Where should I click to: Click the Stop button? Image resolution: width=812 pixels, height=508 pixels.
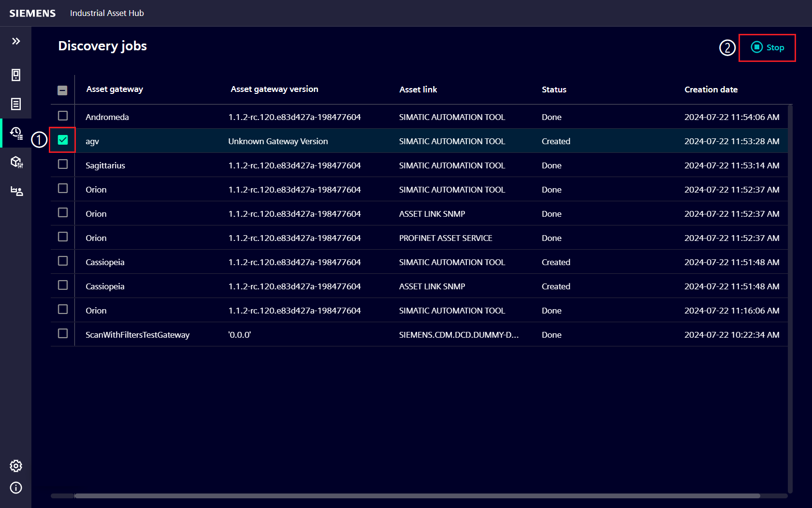(768, 47)
